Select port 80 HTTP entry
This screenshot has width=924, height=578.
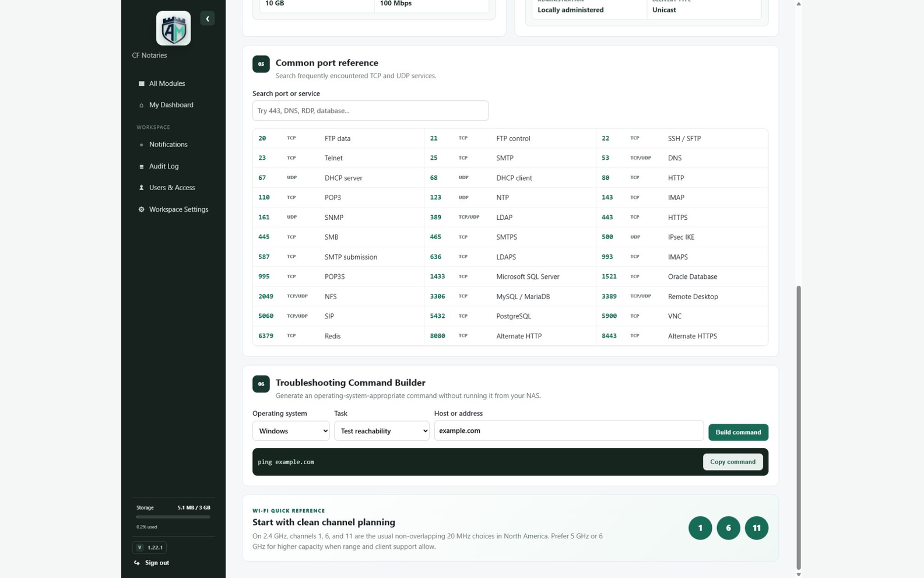coord(681,178)
